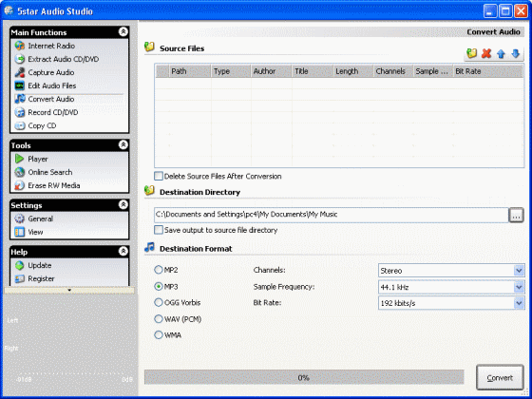Viewport: 532px width, 399px height.
Task: Select the MP3 format option
Action: pyautogui.click(x=159, y=286)
